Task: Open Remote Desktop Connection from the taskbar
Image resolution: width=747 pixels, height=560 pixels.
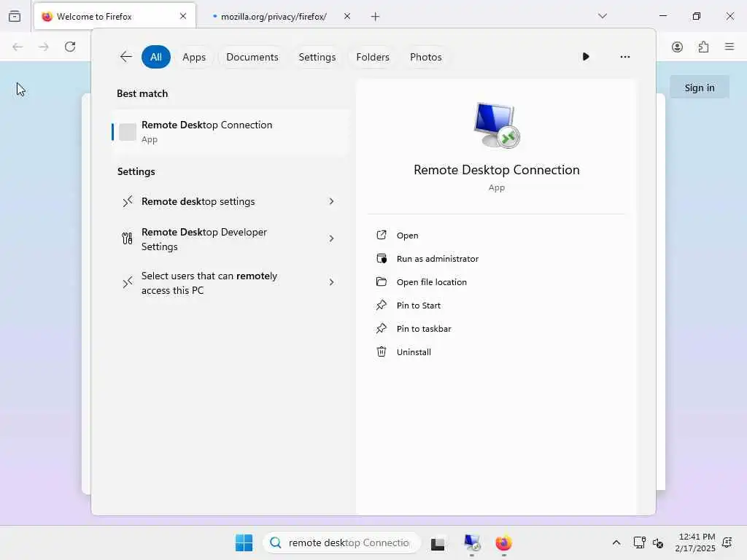Action: pyautogui.click(x=472, y=543)
